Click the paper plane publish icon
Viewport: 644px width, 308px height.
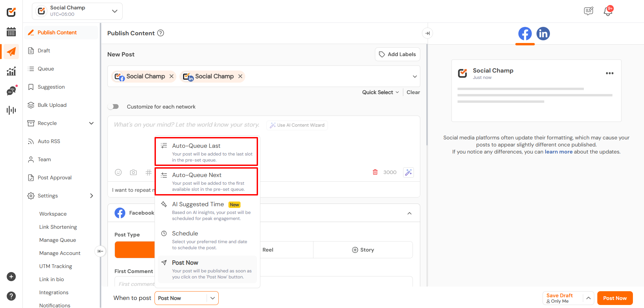pos(11,51)
